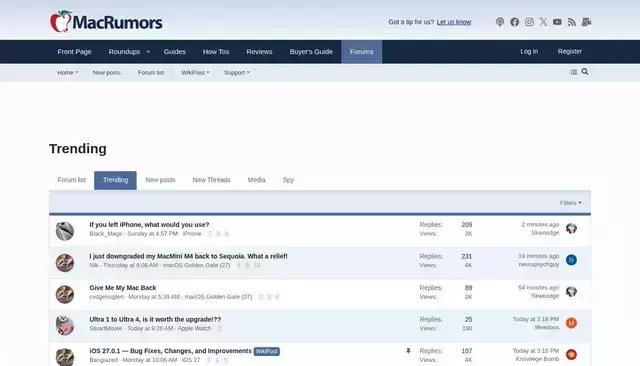Image resolution: width=640 pixels, height=366 pixels.
Task: Jump to page 9 of the iPhone thread
Action: (x=227, y=234)
